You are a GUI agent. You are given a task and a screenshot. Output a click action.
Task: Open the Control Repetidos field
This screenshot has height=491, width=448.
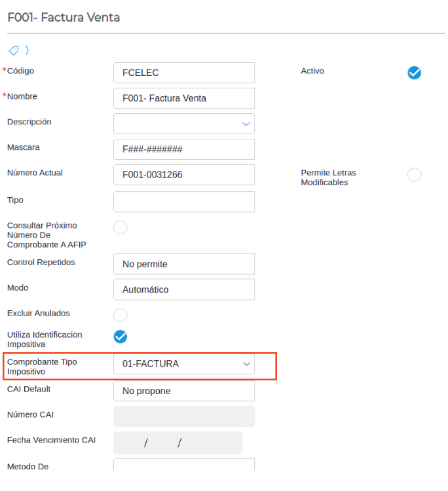coord(183,264)
